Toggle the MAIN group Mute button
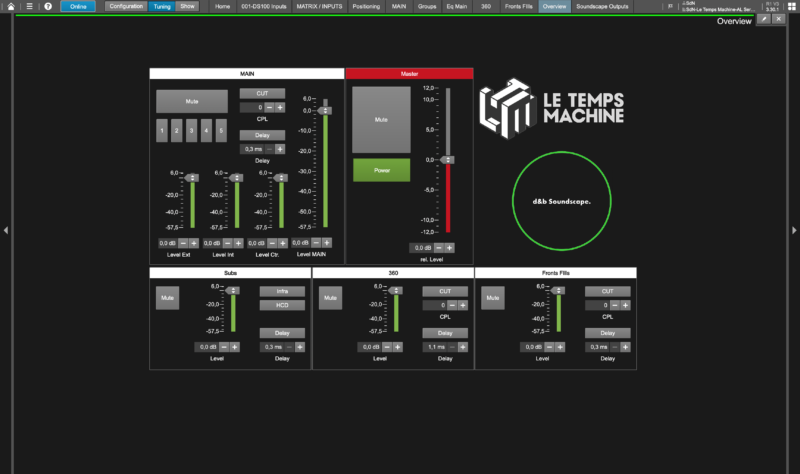800x474 pixels. point(192,101)
